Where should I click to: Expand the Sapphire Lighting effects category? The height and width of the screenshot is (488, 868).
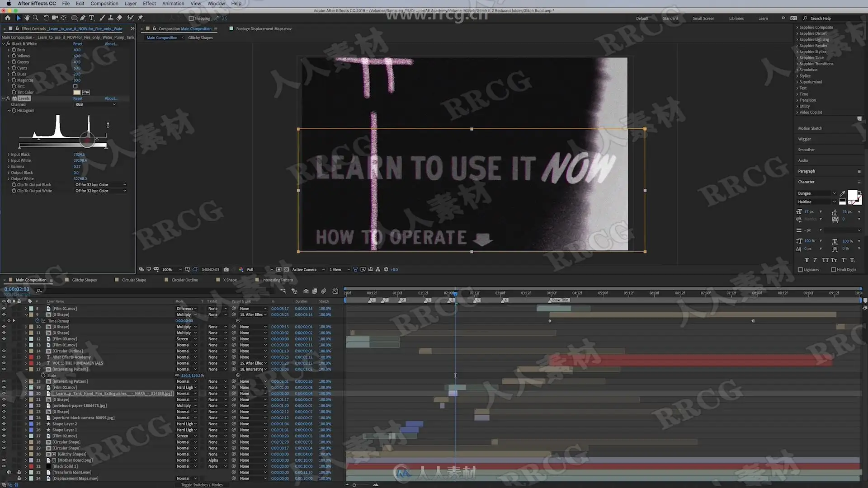point(814,39)
